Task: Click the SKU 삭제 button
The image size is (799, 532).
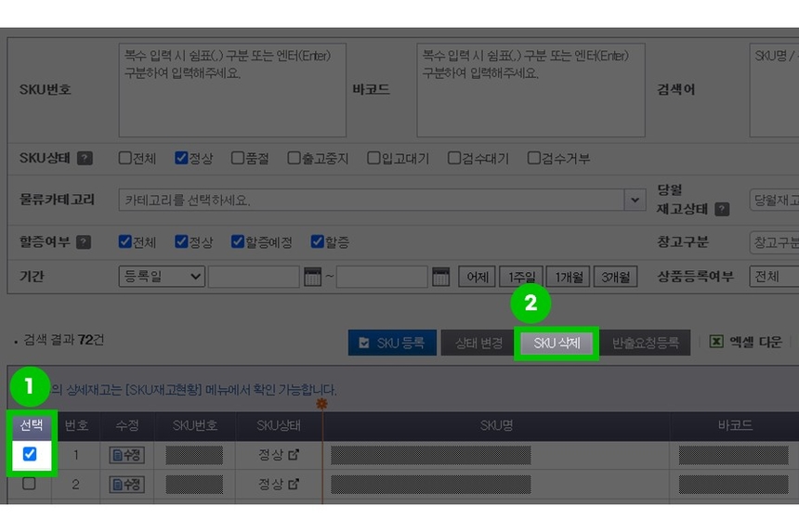Action: [x=557, y=344]
